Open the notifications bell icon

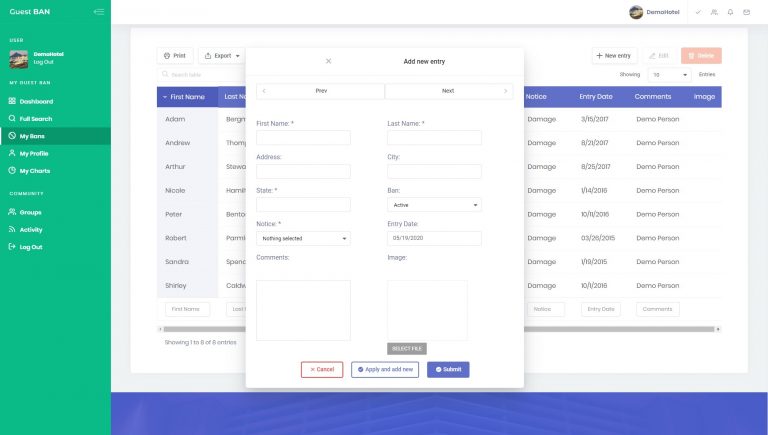pyautogui.click(x=730, y=12)
